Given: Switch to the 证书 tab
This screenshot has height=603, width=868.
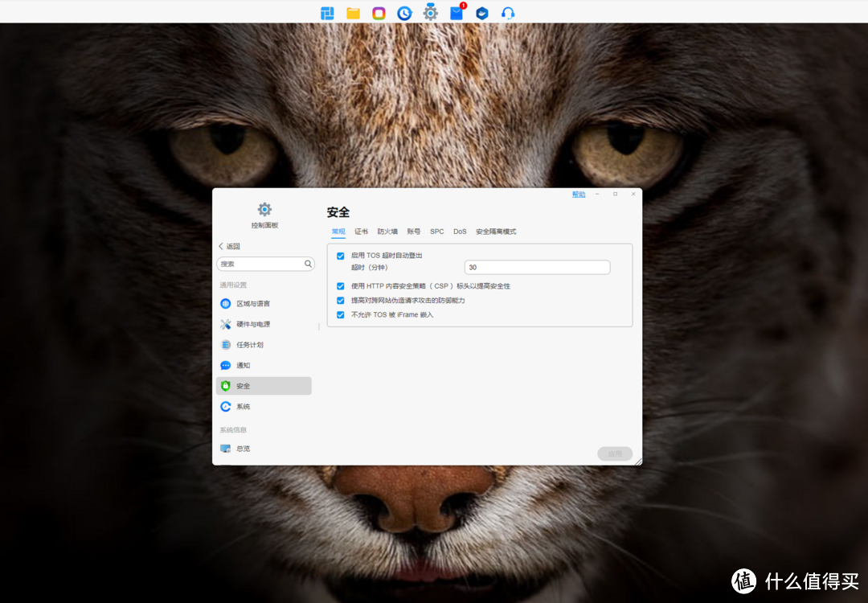Looking at the screenshot, I should 362,232.
